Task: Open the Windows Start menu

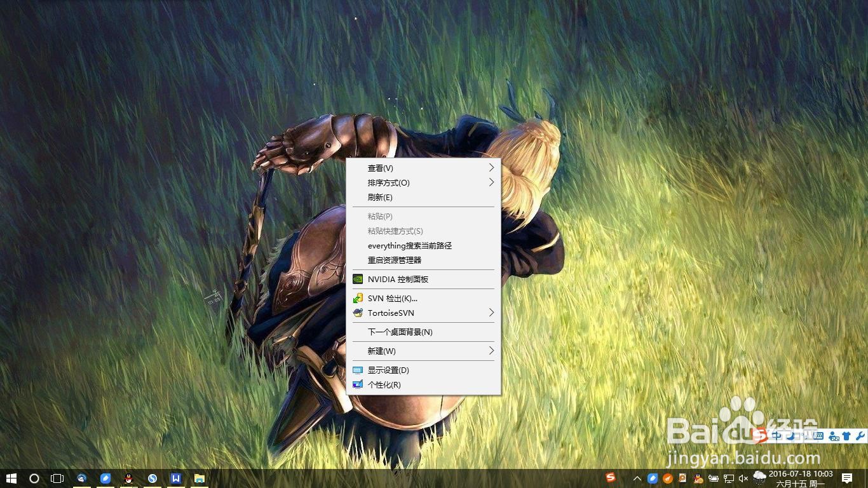Action: (11, 478)
